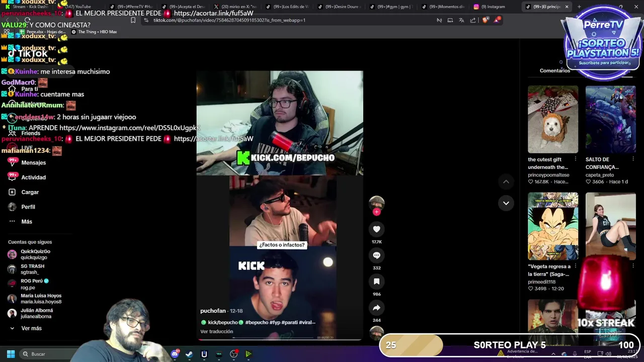Open the maltese dog gift video thumbnail
The height and width of the screenshot is (362, 644).
point(553,119)
